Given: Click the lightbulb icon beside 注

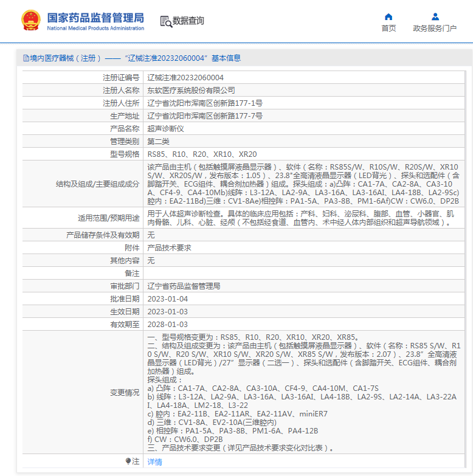Looking at the screenshot, I should pos(128,461).
